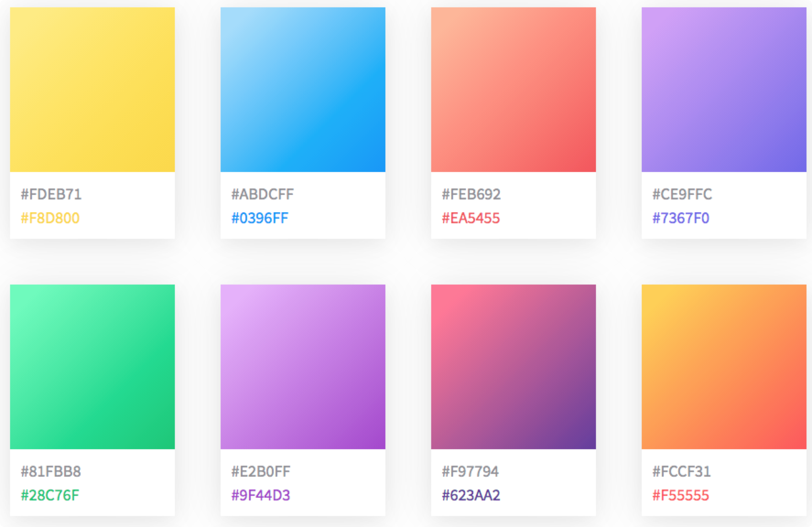Pick the coral red gradient swatch
812x527 pixels.
coord(514,90)
